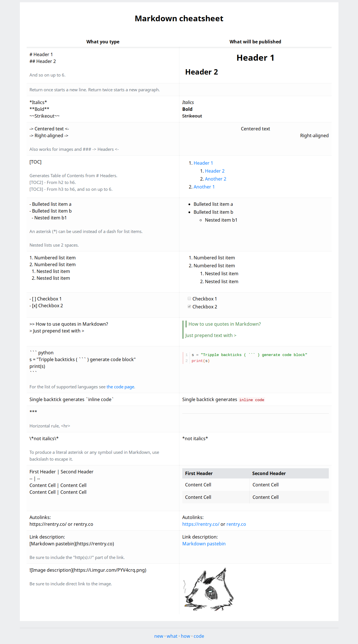Click the raccoon sketch image
Screen dimensions: 358x644
point(208,589)
